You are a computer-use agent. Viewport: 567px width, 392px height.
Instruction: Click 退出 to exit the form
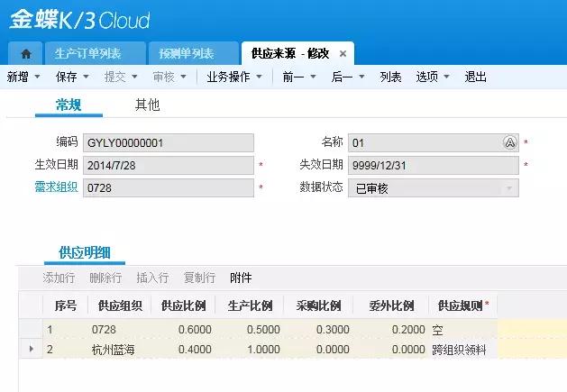point(476,77)
